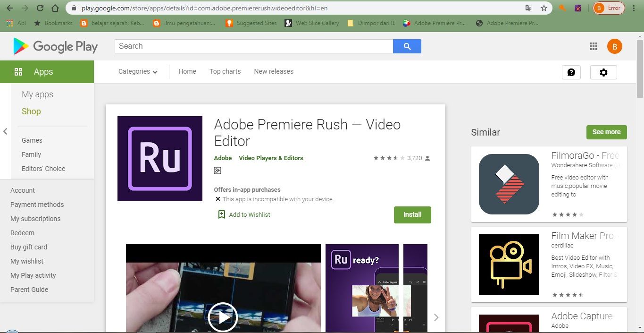Open the Top charts tab
Screen dimensions: 644x333
tap(225, 71)
